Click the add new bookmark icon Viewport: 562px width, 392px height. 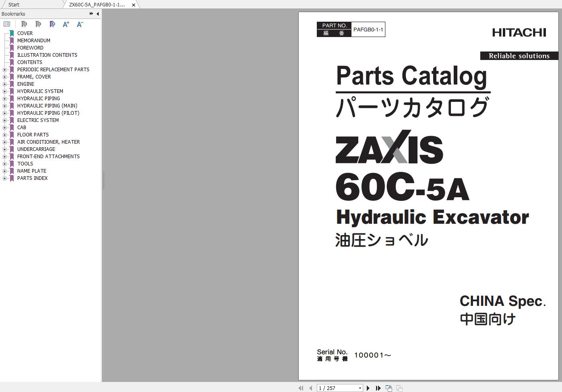coord(38,24)
